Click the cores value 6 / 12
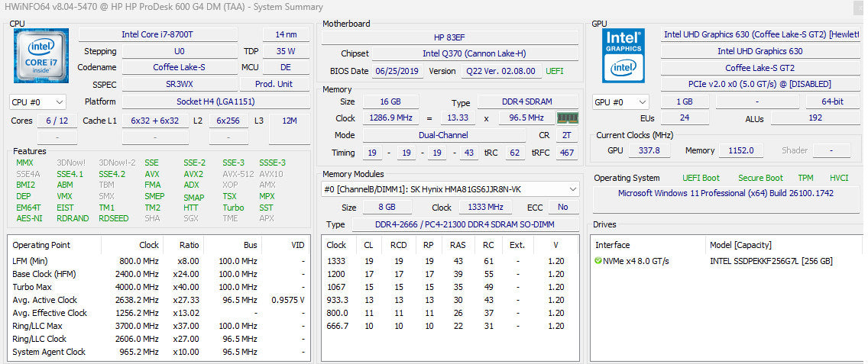The width and height of the screenshot is (868, 364). pyautogui.click(x=57, y=121)
